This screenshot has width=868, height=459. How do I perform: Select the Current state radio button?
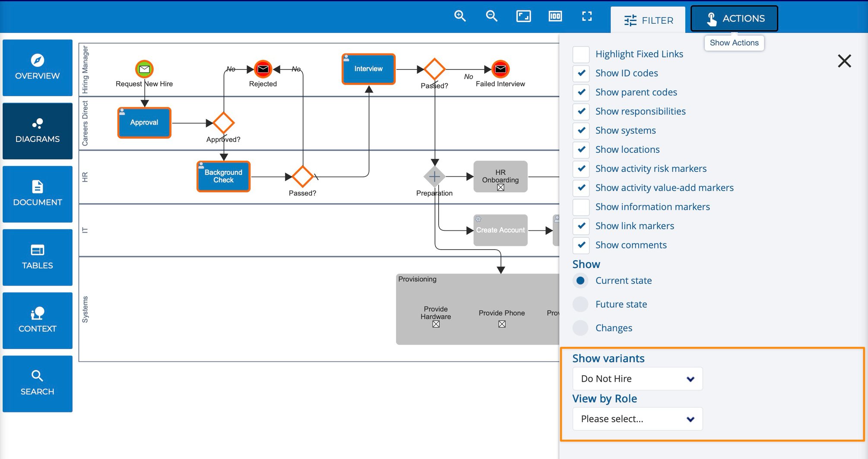click(580, 280)
